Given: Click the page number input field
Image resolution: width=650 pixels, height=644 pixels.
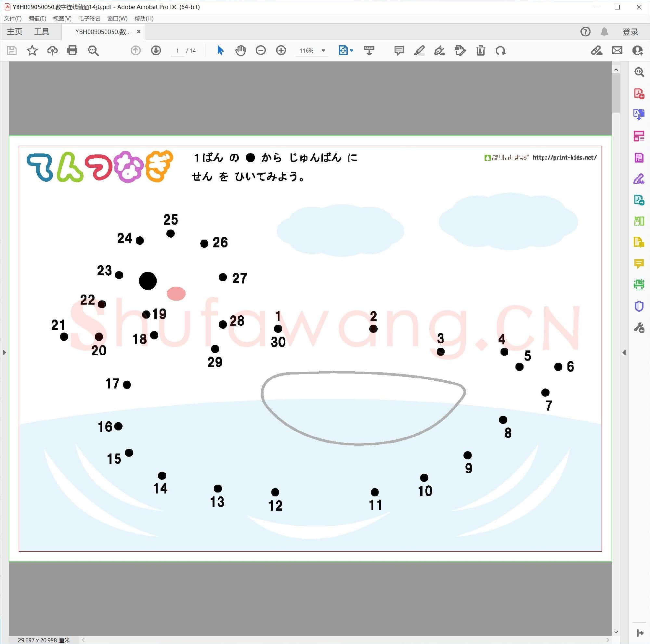Looking at the screenshot, I should click(x=177, y=50).
